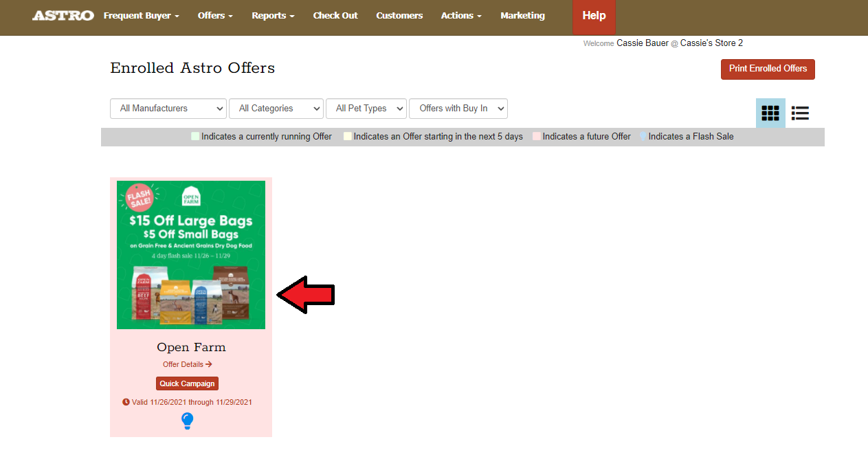Expand the Actions menu
Viewport: 868px width, 468px height.
coord(461,16)
